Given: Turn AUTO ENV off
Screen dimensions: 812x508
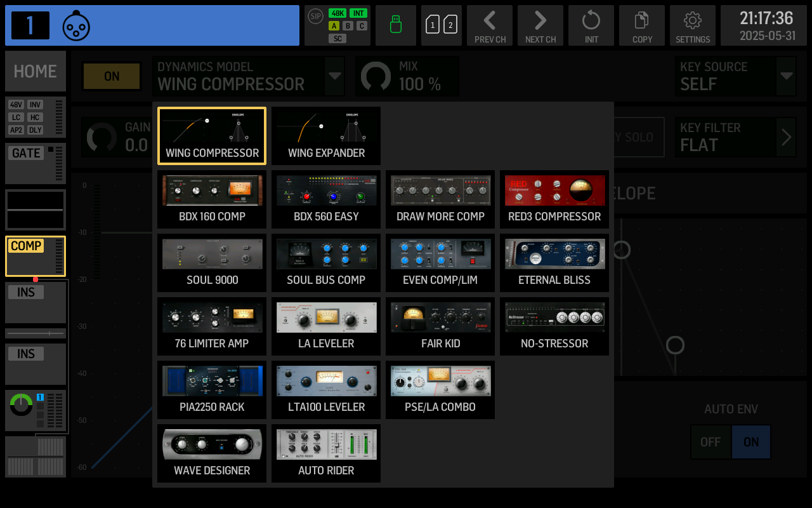Looking at the screenshot, I should click(710, 442).
